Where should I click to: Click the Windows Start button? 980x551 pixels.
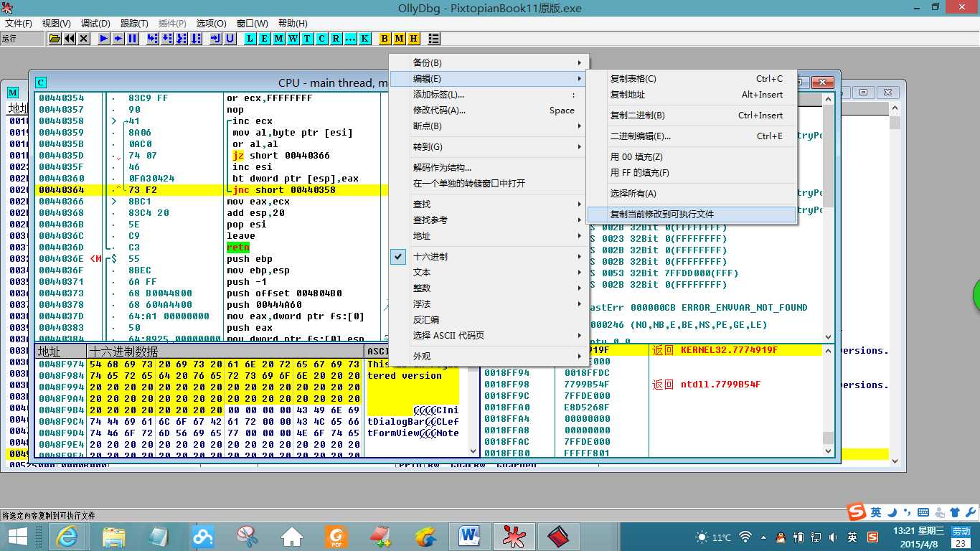tap(17, 536)
